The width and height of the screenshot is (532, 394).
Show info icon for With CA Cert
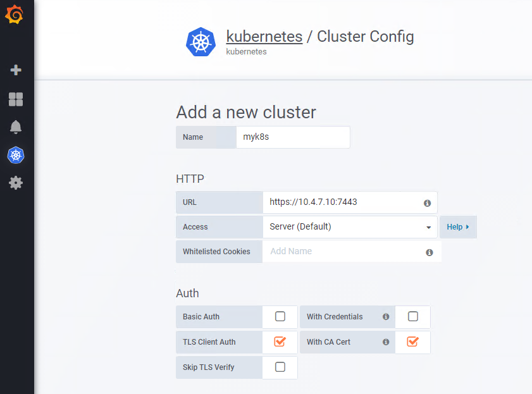pos(386,342)
